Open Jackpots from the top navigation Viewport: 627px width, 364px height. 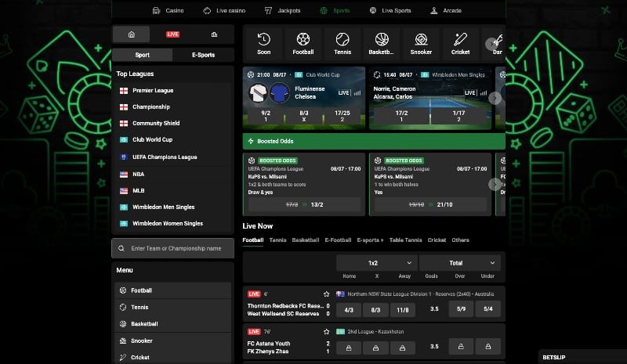[283, 11]
